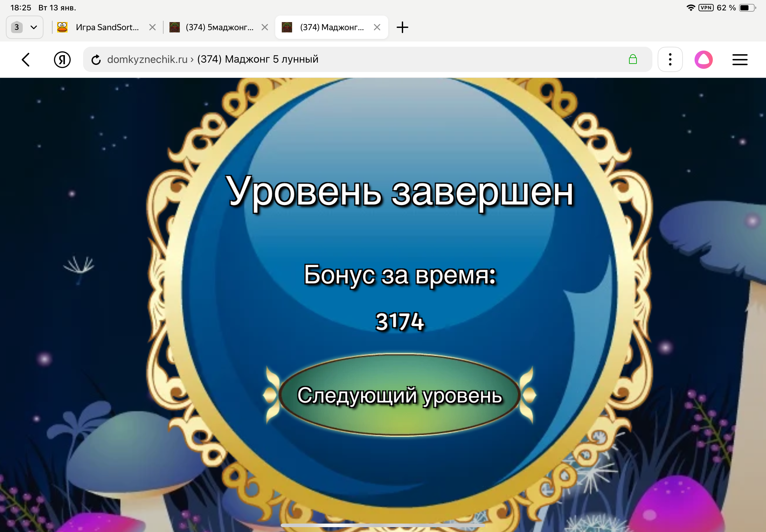Go back to the previous page
766x532 pixels.
coord(26,59)
